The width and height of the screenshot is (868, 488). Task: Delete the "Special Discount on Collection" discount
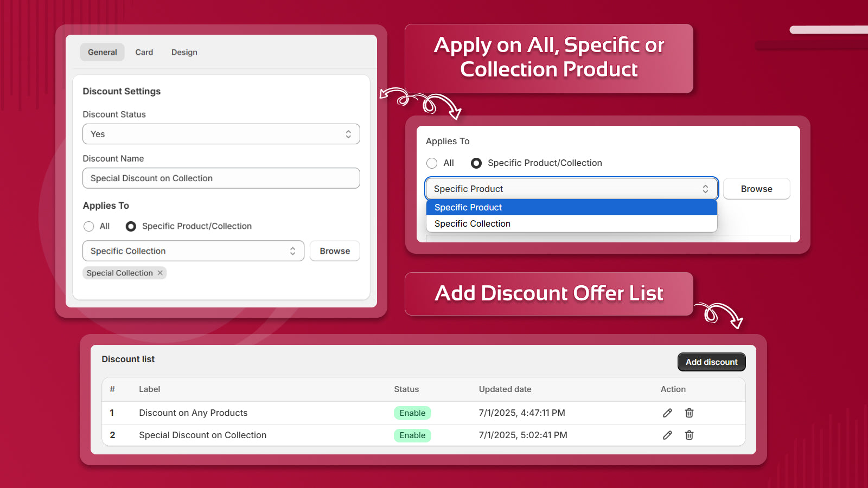click(x=688, y=435)
